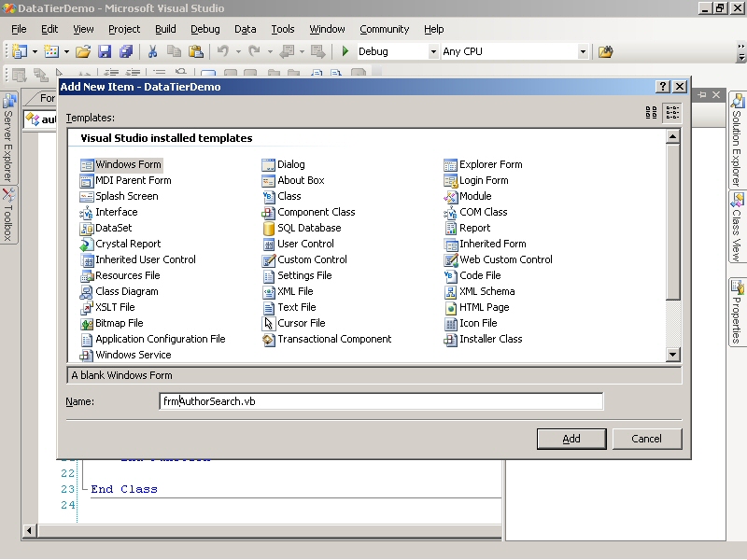
Task: Pick the Splash Screen template
Action: pos(120,196)
